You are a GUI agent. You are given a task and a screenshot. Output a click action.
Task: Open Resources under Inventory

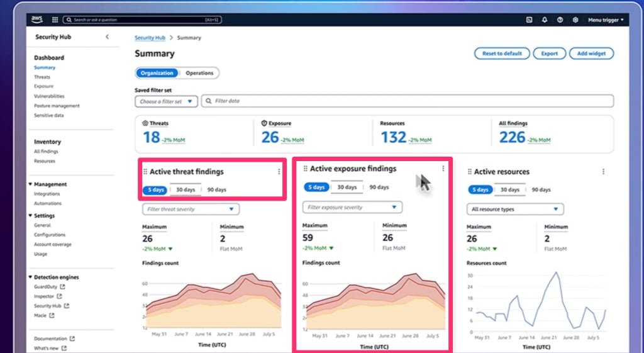(45, 161)
